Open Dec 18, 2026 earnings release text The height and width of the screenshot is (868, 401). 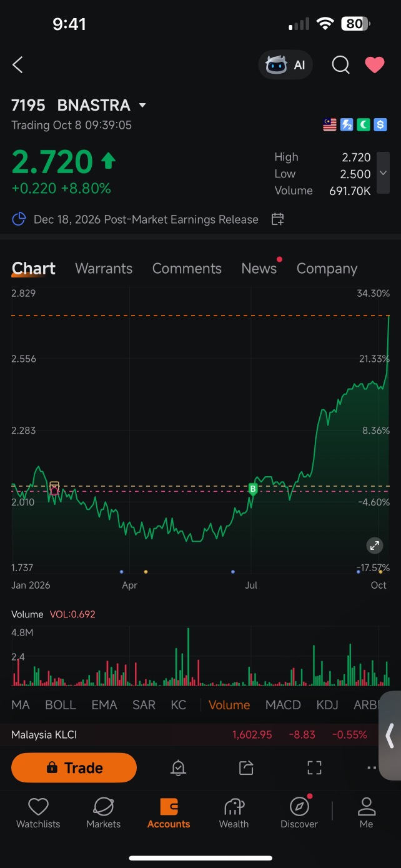146,219
